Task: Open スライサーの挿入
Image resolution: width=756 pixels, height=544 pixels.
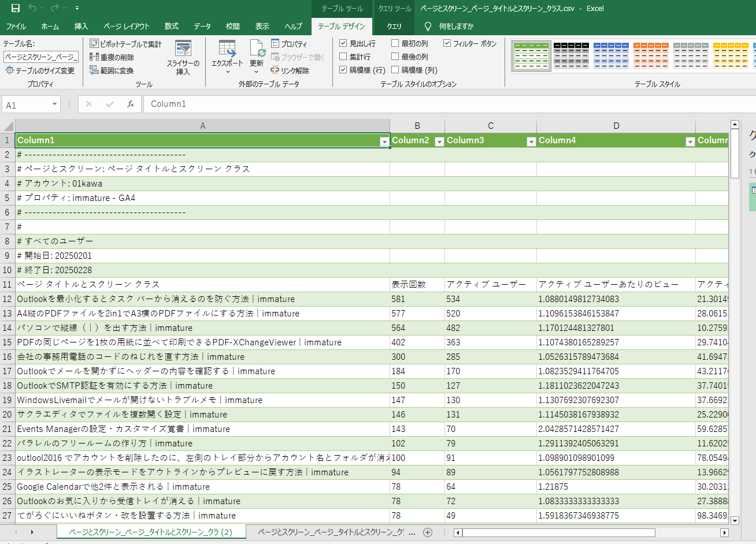Action: tap(183, 55)
